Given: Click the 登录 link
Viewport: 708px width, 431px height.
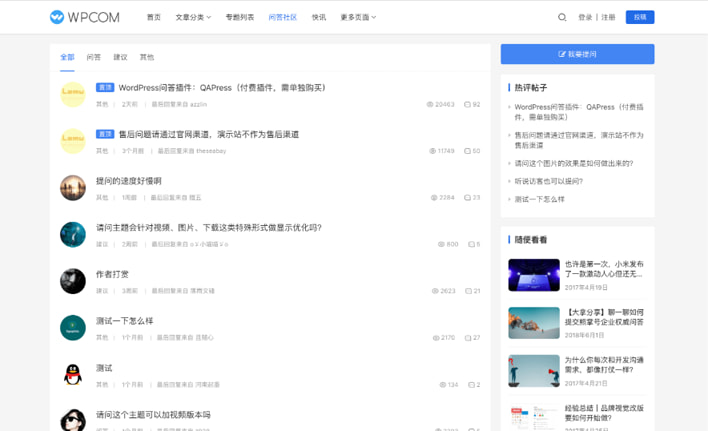Looking at the screenshot, I should [x=585, y=17].
